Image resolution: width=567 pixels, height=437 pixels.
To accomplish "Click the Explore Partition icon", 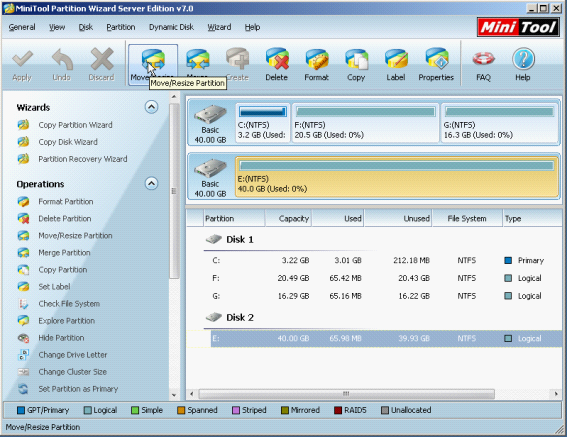I will tap(24, 321).
